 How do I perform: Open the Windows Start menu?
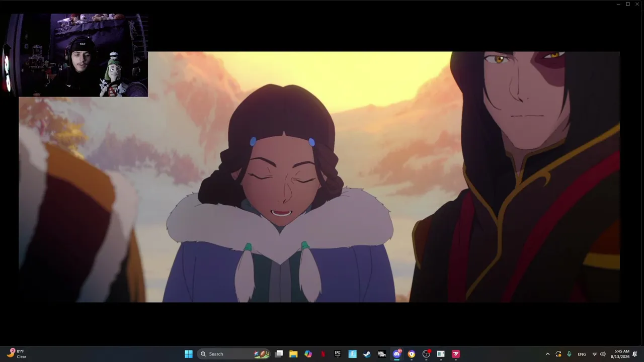(x=189, y=354)
